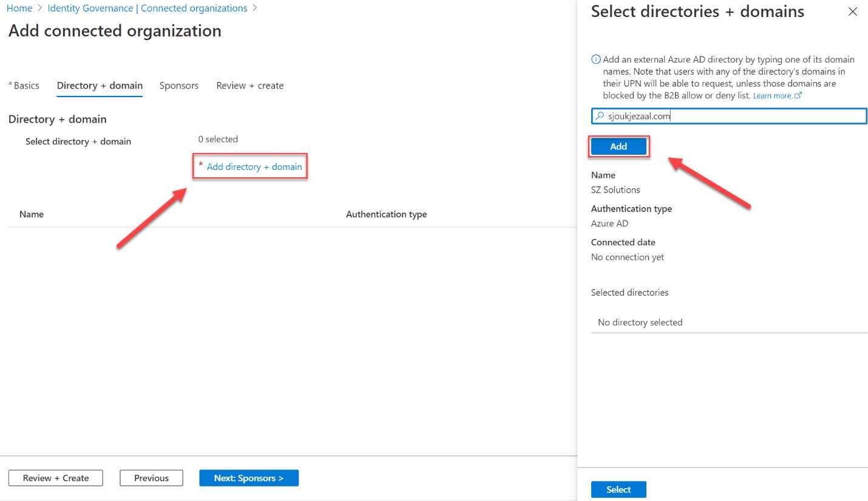Open the Learn more external link

tap(778, 96)
